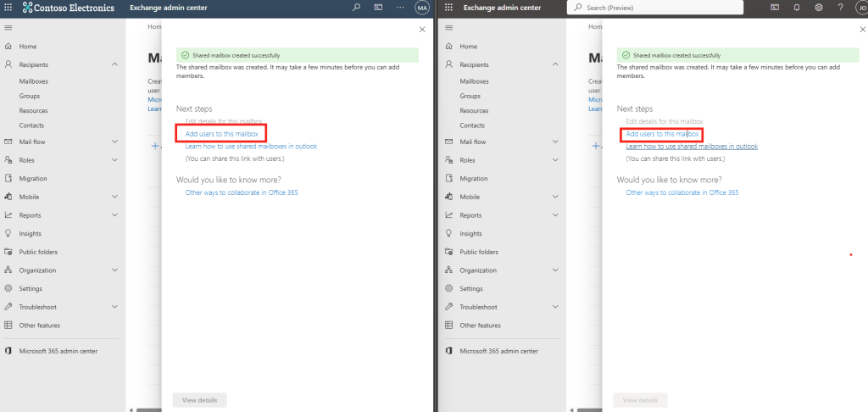Viewport: 868px width, 412px height.
Task: Focus the Search (Preview) box in right window
Action: pyautogui.click(x=655, y=8)
